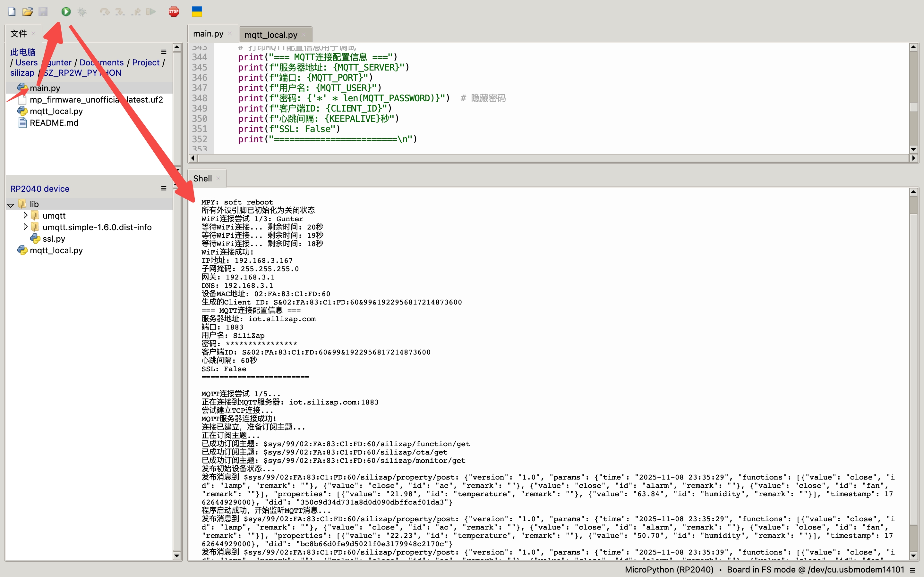Select the Step into debugging icon

point(120,12)
